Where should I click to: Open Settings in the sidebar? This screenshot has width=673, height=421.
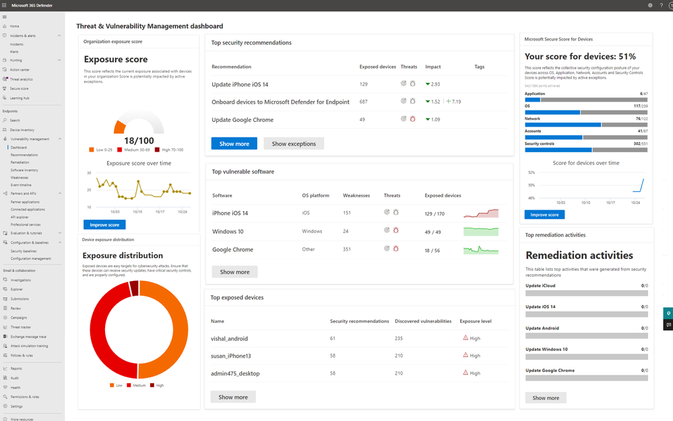pos(16,406)
